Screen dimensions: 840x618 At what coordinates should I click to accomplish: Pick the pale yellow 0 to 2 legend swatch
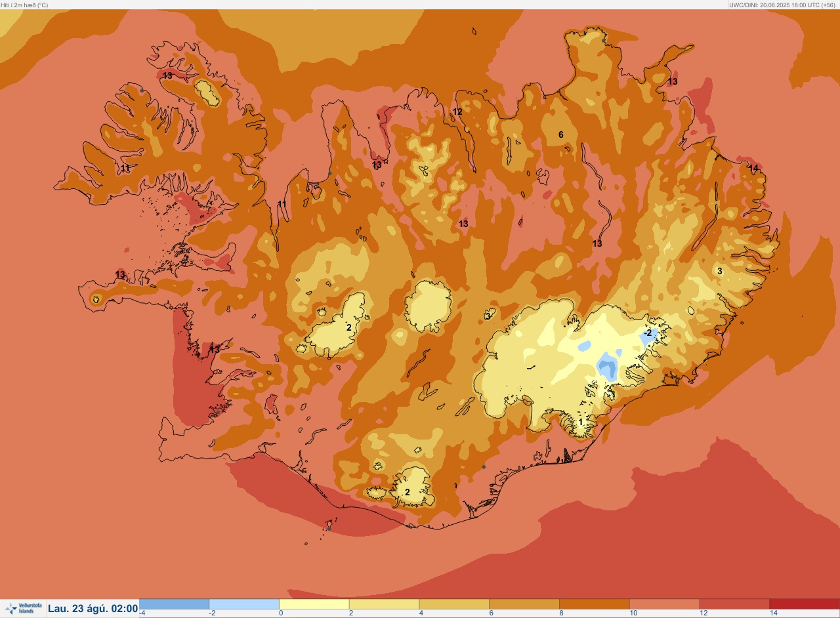tap(314, 604)
